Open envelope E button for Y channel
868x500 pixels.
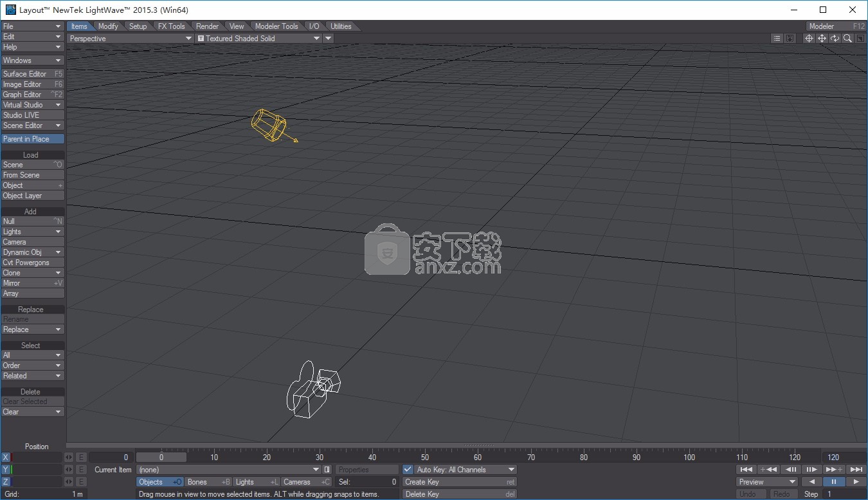(81, 469)
